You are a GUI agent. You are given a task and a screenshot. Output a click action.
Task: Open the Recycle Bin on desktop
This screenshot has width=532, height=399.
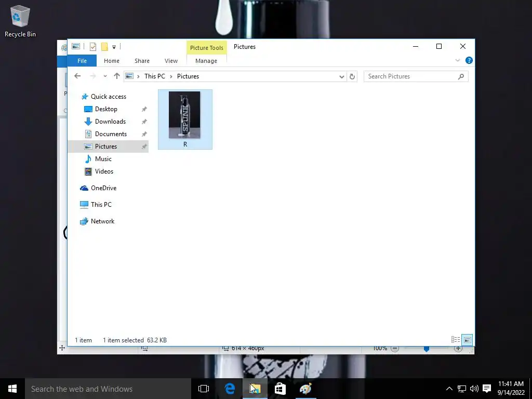coord(20,21)
